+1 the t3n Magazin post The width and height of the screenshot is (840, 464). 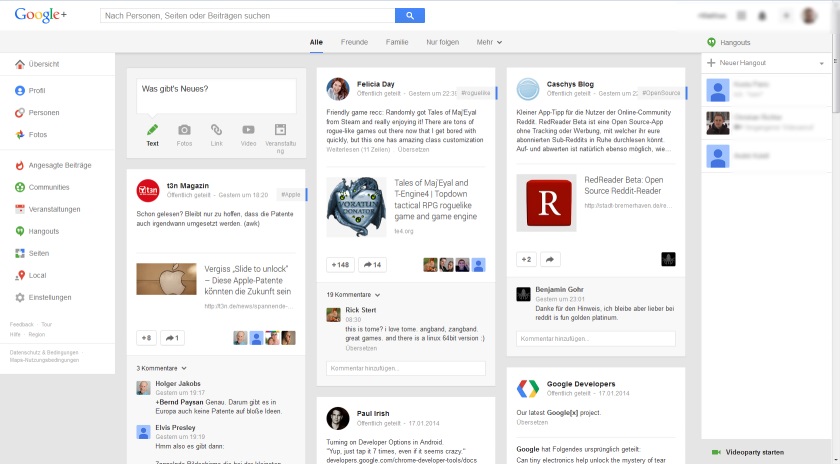146,338
